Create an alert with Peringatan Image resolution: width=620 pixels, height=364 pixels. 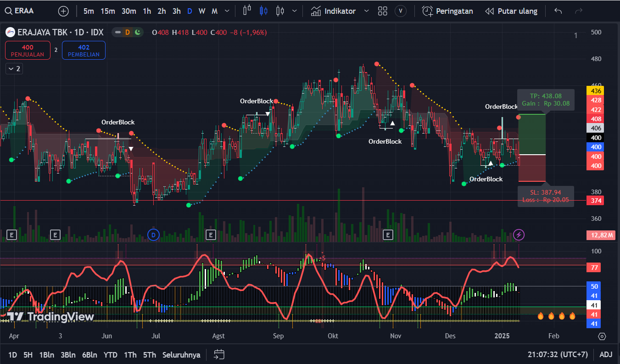[447, 11]
